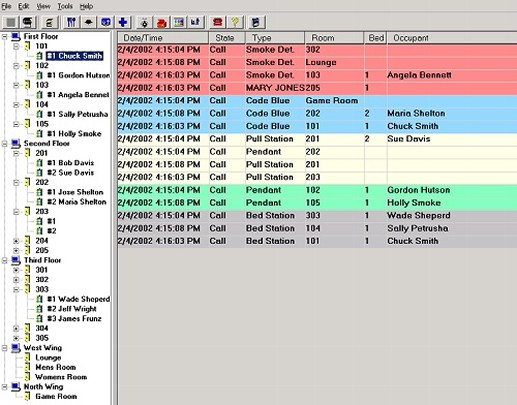Click the dark book icon at toolbar end
This screenshot has height=405, width=517.
256,22
